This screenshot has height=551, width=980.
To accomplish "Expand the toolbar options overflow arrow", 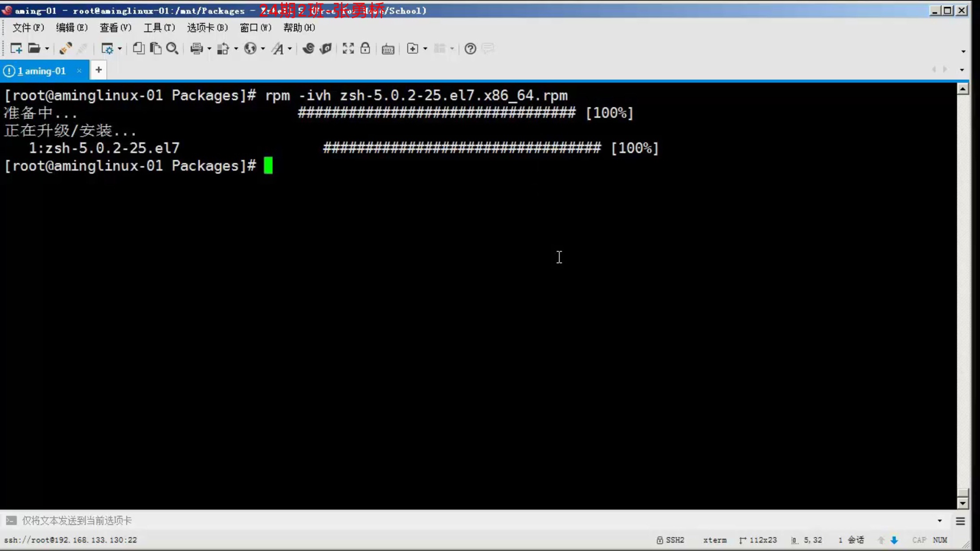I will 963,51.
